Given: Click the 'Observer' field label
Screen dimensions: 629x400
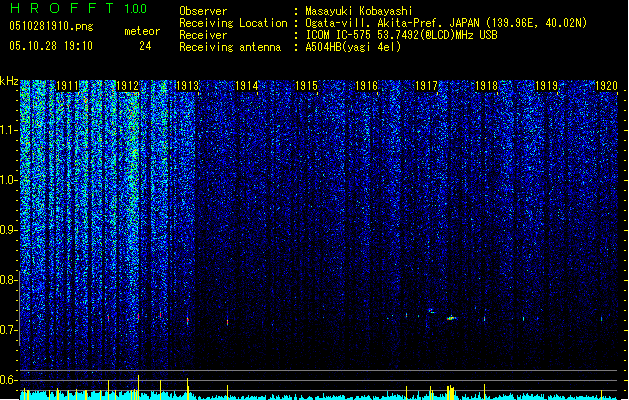Looking at the screenshot, I should point(203,11).
